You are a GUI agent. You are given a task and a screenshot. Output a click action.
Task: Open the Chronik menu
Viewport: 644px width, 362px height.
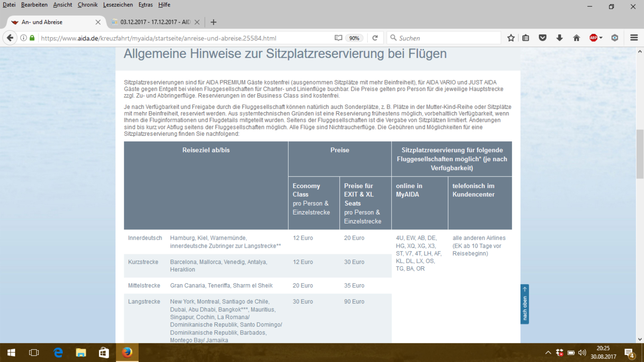(x=87, y=5)
